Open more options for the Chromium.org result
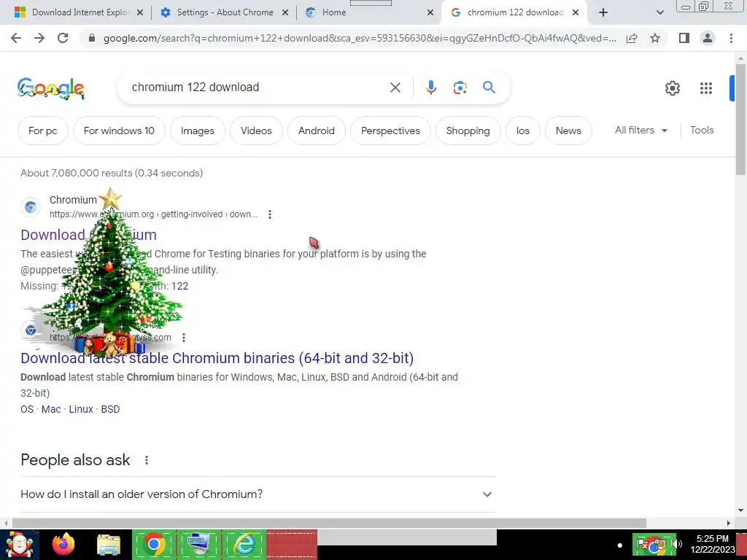The image size is (747, 560). [x=270, y=214]
